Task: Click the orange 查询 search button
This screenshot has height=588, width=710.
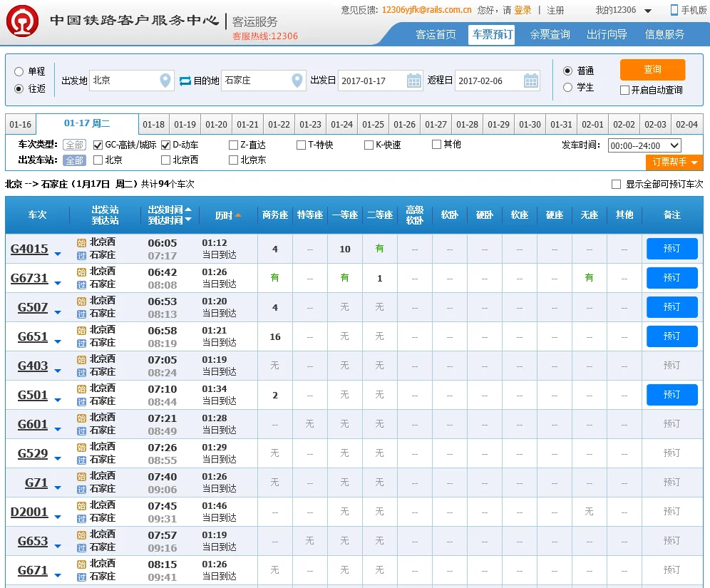Action: tap(652, 71)
